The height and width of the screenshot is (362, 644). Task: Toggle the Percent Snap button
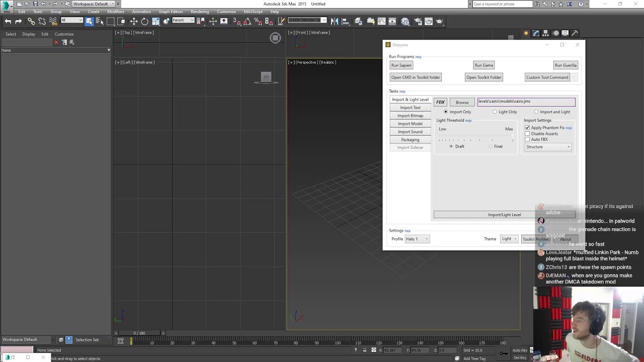click(x=258, y=21)
